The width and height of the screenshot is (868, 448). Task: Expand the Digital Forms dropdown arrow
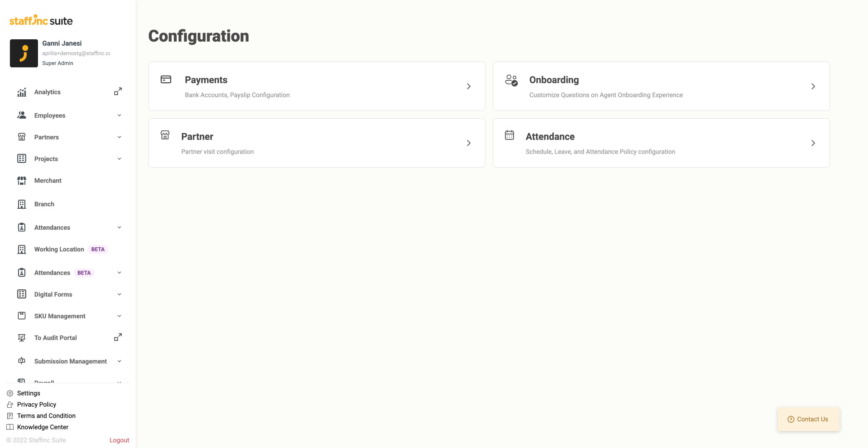coord(119,294)
